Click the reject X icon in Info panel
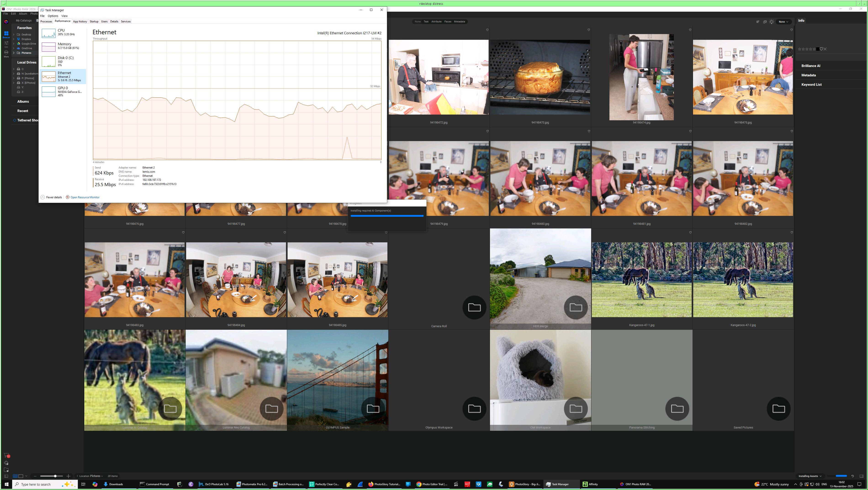 coord(825,49)
